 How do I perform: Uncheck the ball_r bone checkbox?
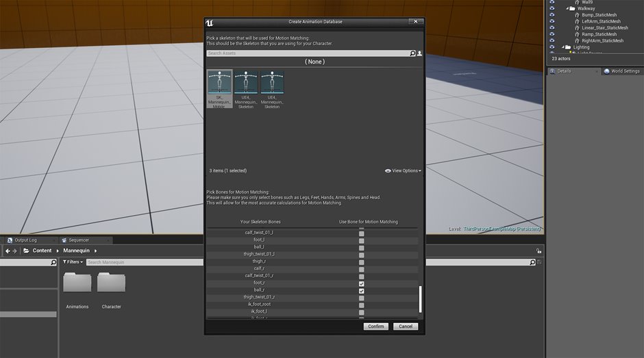362,290
